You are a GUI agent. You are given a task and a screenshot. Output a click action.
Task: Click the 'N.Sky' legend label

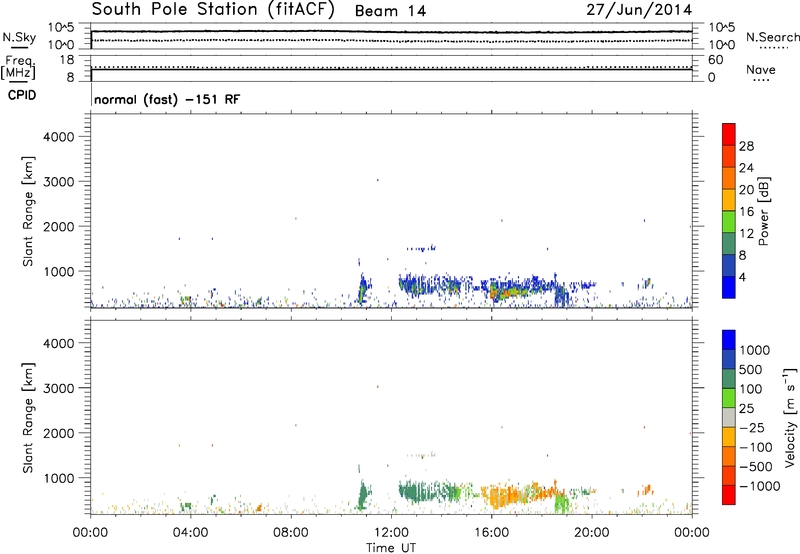click(x=19, y=37)
